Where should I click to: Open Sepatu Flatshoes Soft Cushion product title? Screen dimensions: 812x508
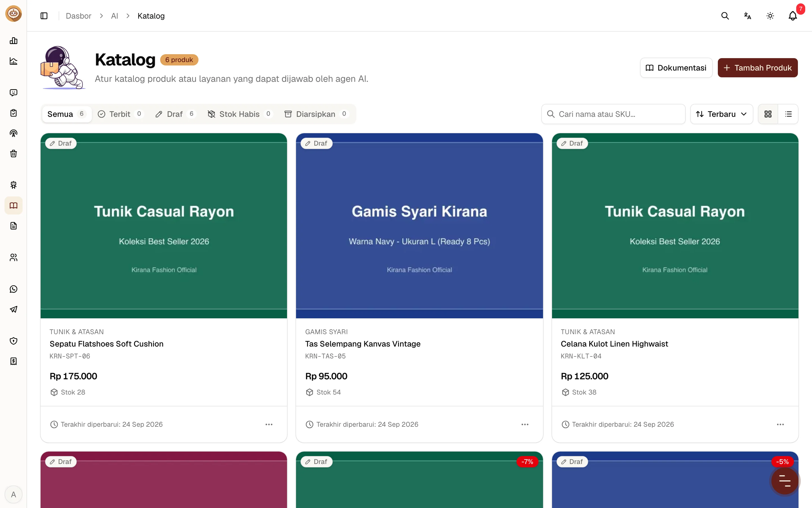[x=107, y=344]
